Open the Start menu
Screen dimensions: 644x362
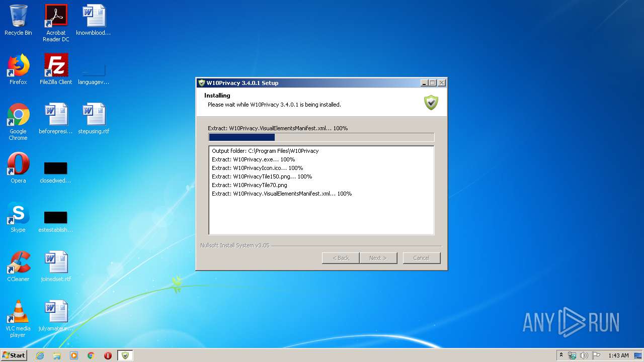click(14, 355)
